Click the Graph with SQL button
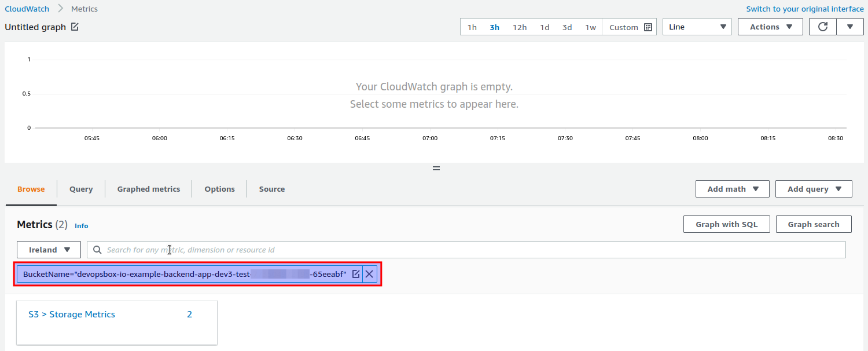The height and width of the screenshot is (351, 868). click(x=726, y=224)
